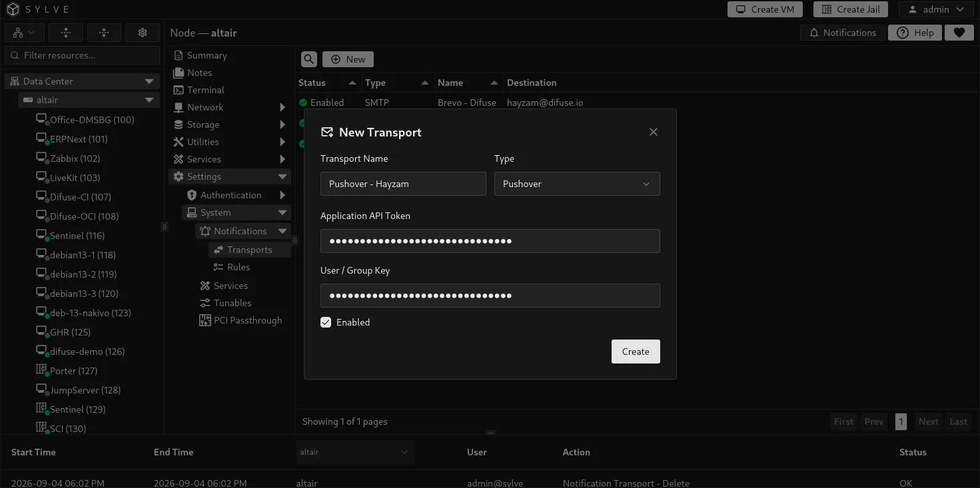Collapse the altair node arrow
This screenshot has height=488, width=980.
[149, 100]
